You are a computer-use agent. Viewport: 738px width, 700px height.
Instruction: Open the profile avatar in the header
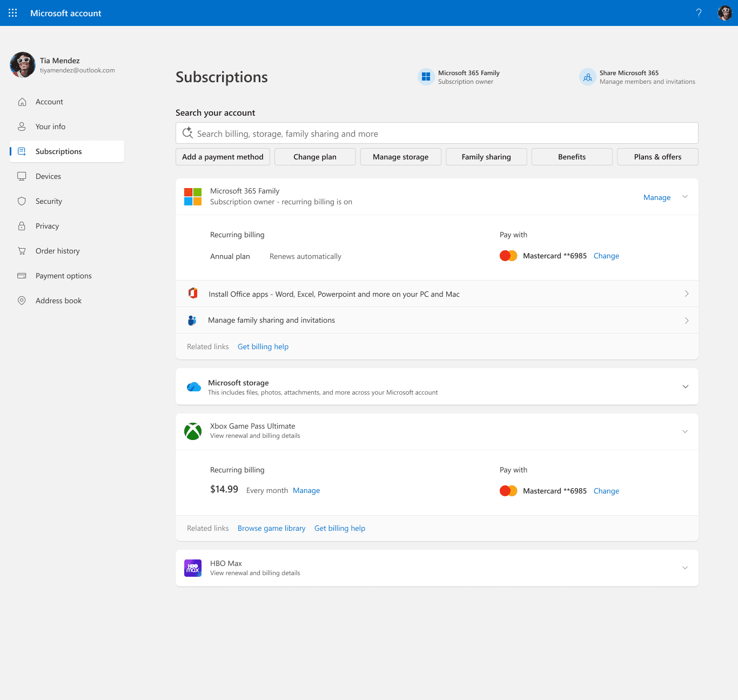point(724,13)
